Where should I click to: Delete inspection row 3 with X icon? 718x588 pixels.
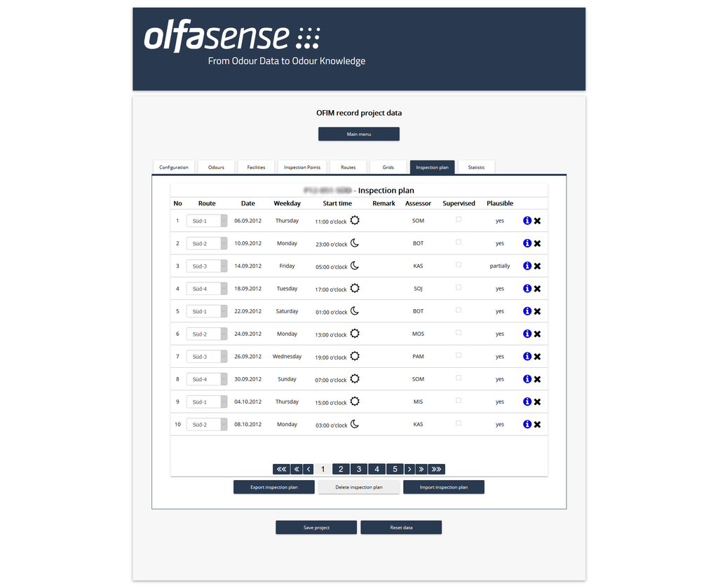coord(537,266)
